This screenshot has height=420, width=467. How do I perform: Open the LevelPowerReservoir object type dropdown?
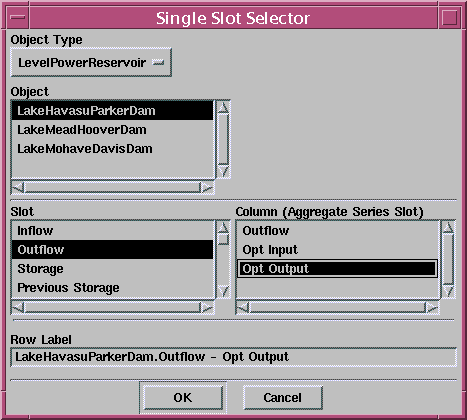click(91, 62)
